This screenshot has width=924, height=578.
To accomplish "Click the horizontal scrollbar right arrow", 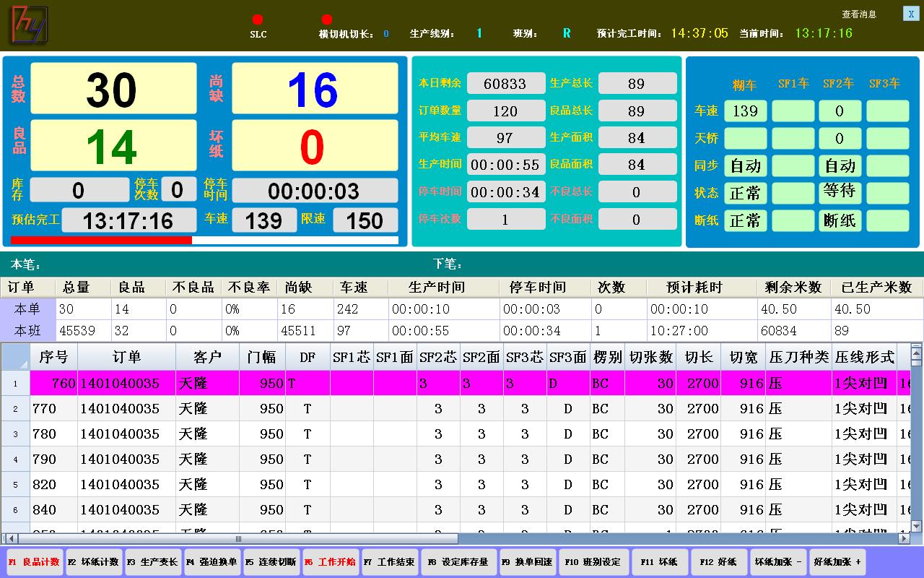I will [903, 539].
